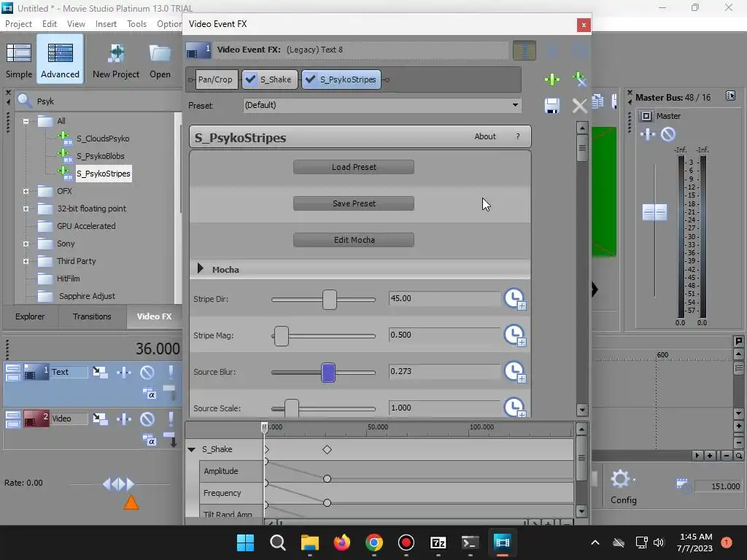Expand the Sony folder

[x=26, y=244]
